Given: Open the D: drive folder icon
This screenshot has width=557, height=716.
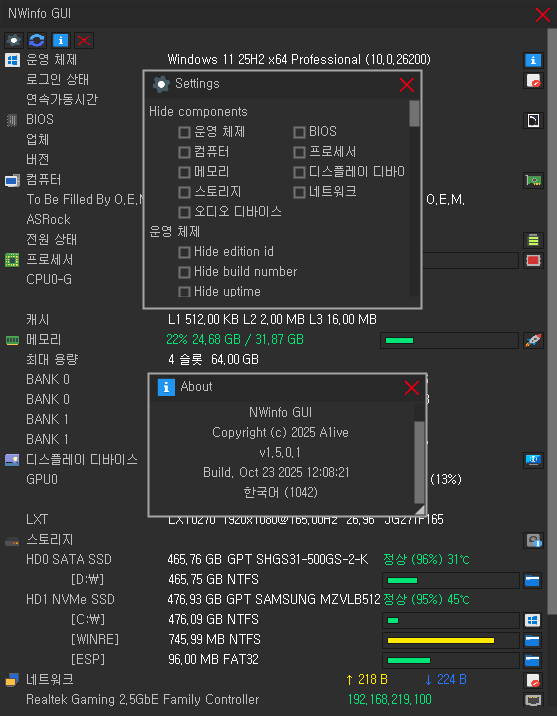Looking at the screenshot, I should pos(532,580).
